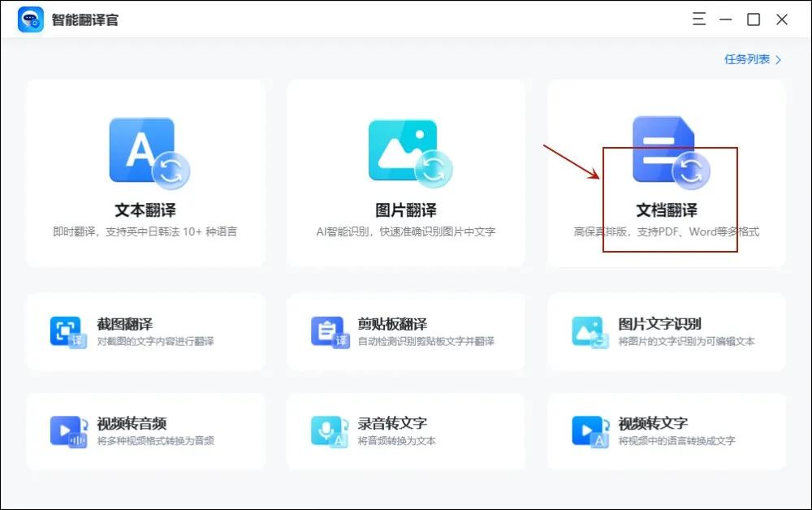Click description AI智能识别，快速准确识别图片中文字
This screenshot has height=510, width=812.
click(x=406, y=231)
